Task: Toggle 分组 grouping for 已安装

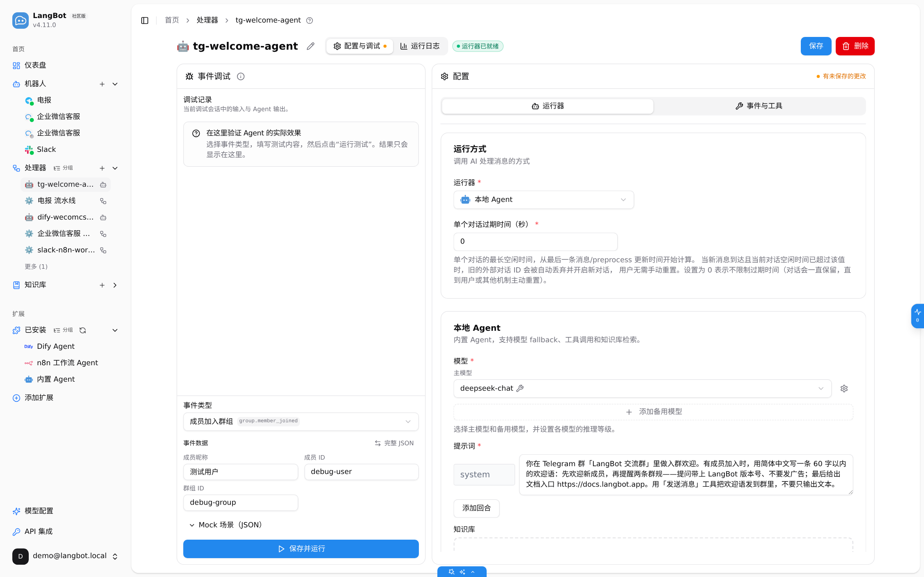Action: 63,330
